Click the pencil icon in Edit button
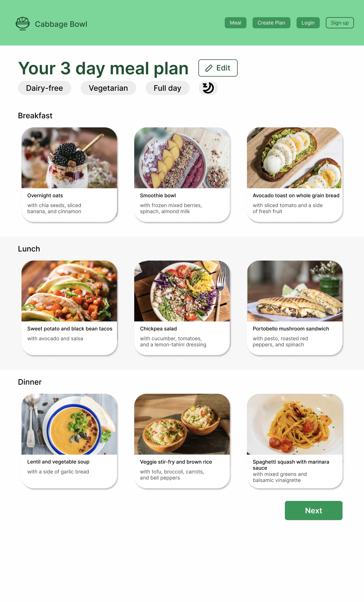The height and width of the screenshot is (602, 364). 209,68
